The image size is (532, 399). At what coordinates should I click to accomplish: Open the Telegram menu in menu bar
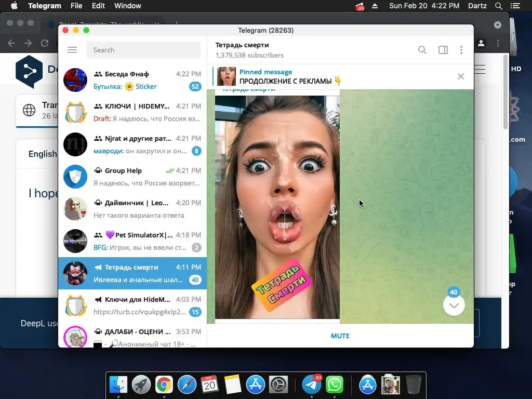[45, 6]
